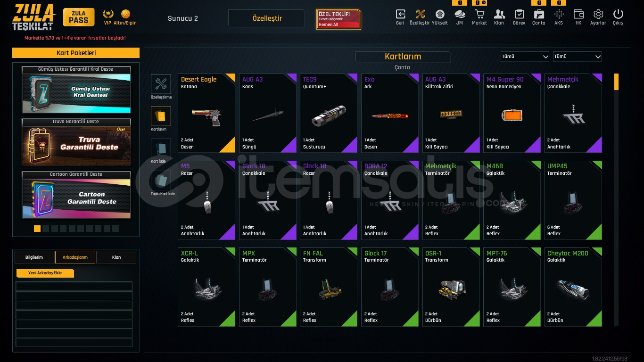The height and width of the screenshot is (362, 644).
Task: Open the Görev missions icon
Action: (519, 14)
